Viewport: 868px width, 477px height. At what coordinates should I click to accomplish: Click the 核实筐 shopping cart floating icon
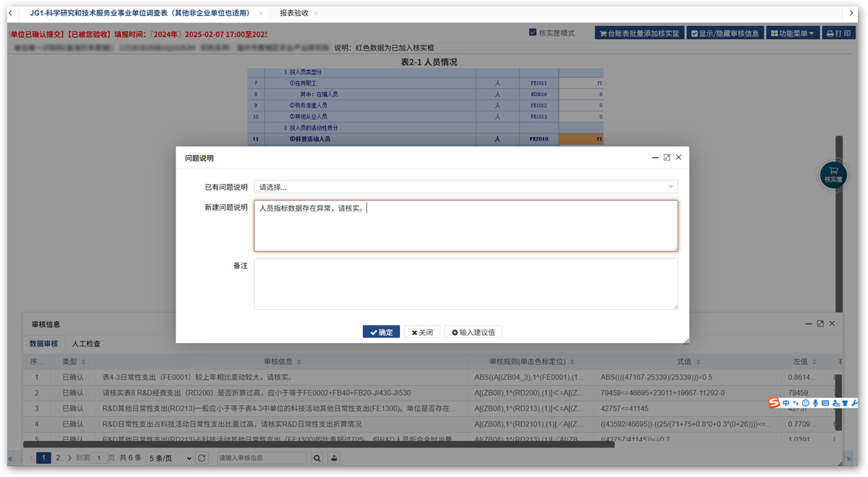pyautogui.click(x=833, y=174)
